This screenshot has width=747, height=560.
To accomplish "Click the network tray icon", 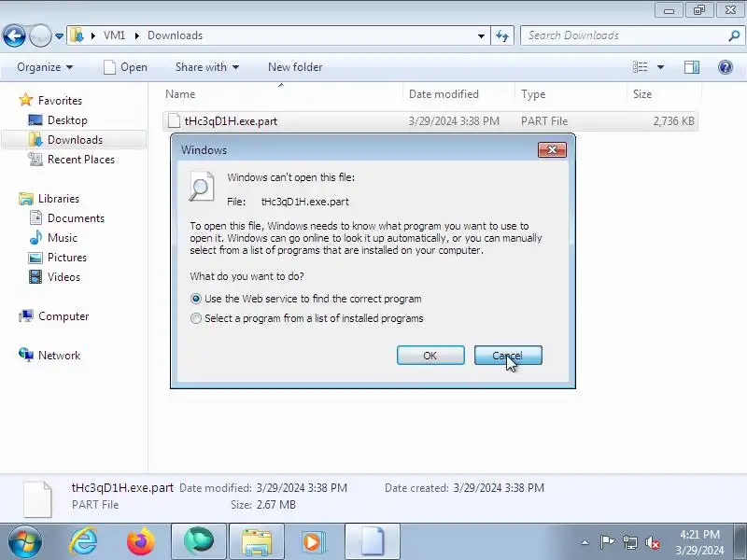I will click(629, 542).
